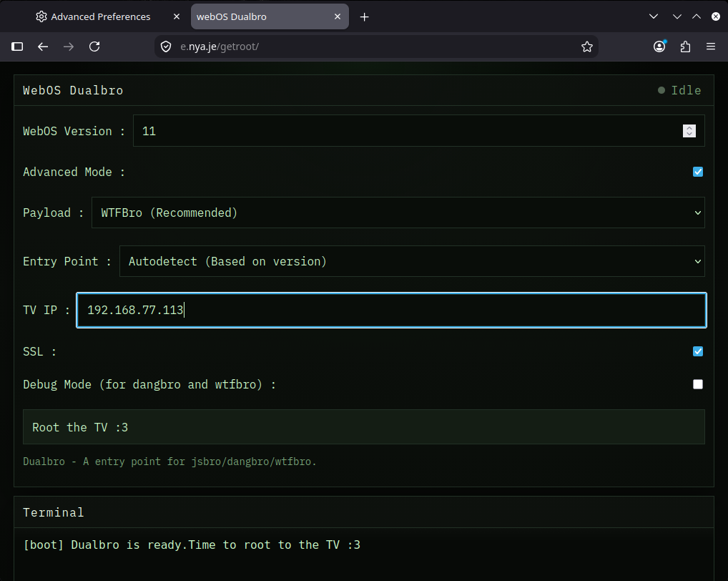This screenshot has width=728, height=581.
Task: Open the Firefox sidebar toggle icon
Action: point(17,47)
